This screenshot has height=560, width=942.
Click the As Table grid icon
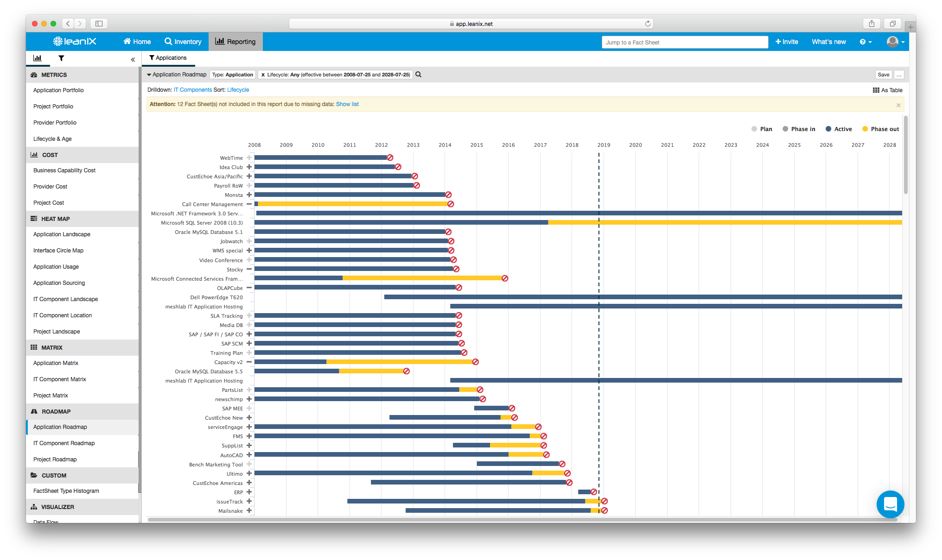[x=876, y=90]
